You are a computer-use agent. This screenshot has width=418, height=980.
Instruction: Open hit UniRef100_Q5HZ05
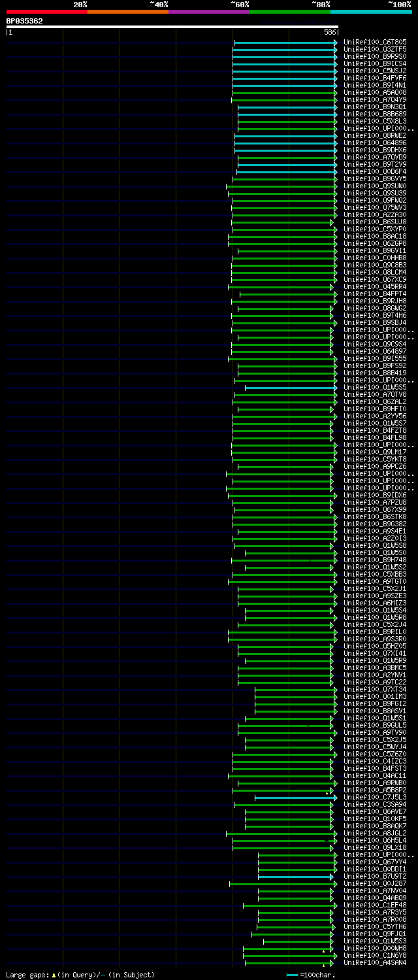pos(375,647)
